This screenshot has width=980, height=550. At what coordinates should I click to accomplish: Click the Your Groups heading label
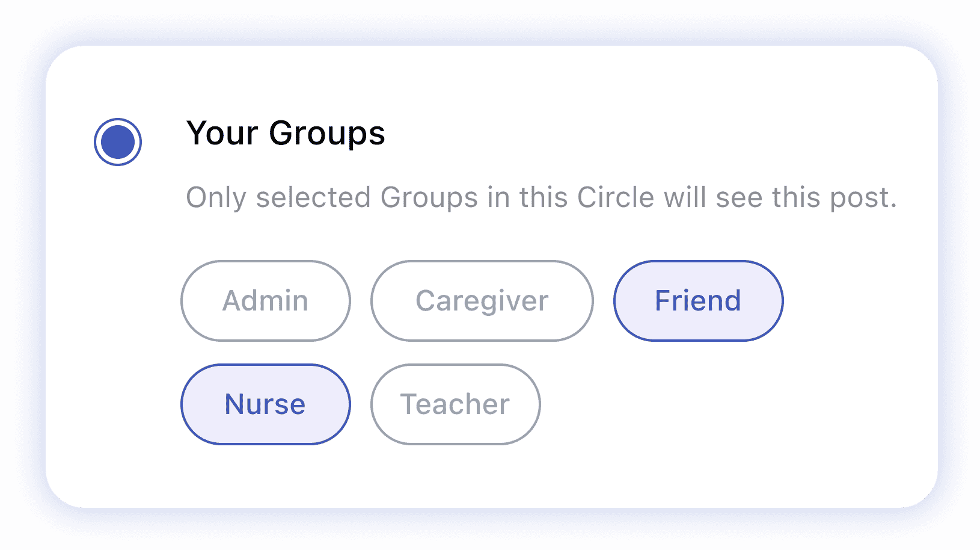[286, 133]
